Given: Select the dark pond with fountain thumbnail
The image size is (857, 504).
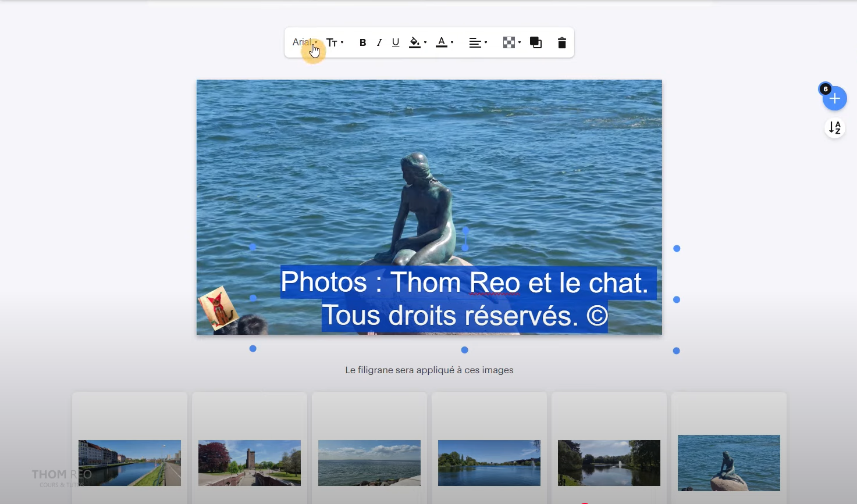Looking at the screenshot, I should tap(609, 463).
